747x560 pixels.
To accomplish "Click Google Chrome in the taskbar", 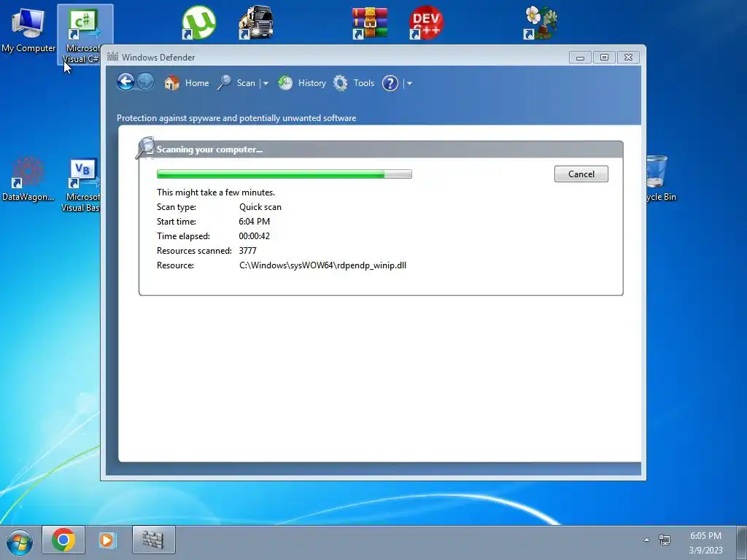I will pos(63,540).
